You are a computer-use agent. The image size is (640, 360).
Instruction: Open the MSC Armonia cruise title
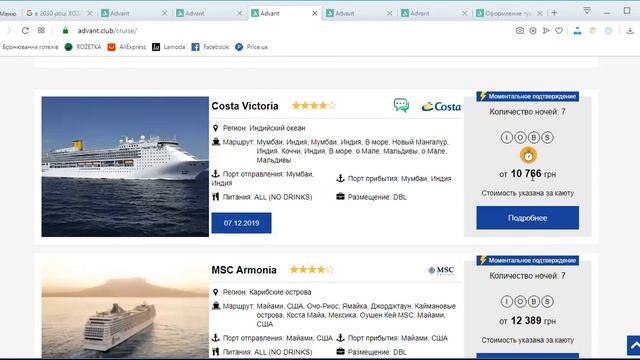click(x=244, y=270)
